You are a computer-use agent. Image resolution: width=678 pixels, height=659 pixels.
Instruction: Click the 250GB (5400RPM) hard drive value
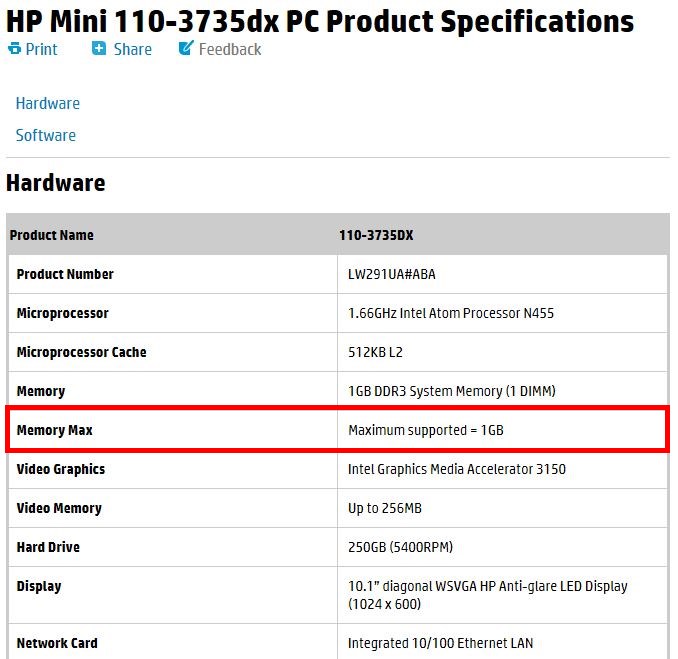(x=400, y=547)
